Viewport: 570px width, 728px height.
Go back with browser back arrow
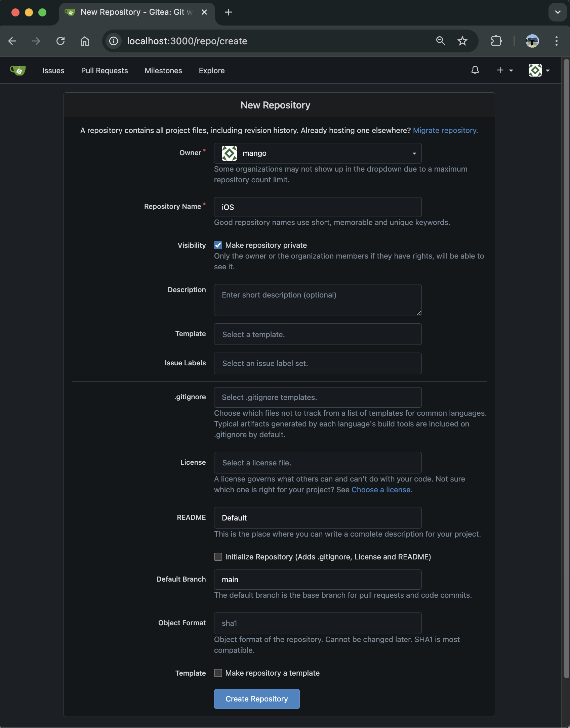click(x=12, y=41)
